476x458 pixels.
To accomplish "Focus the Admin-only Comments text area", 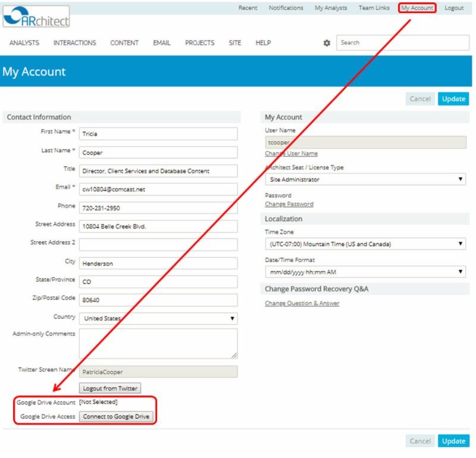I will (x=158, y=344).
